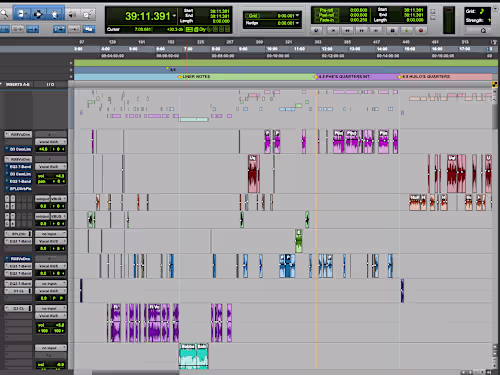Toggle the Fade-in enable button
500x375 pixels.
325,20
